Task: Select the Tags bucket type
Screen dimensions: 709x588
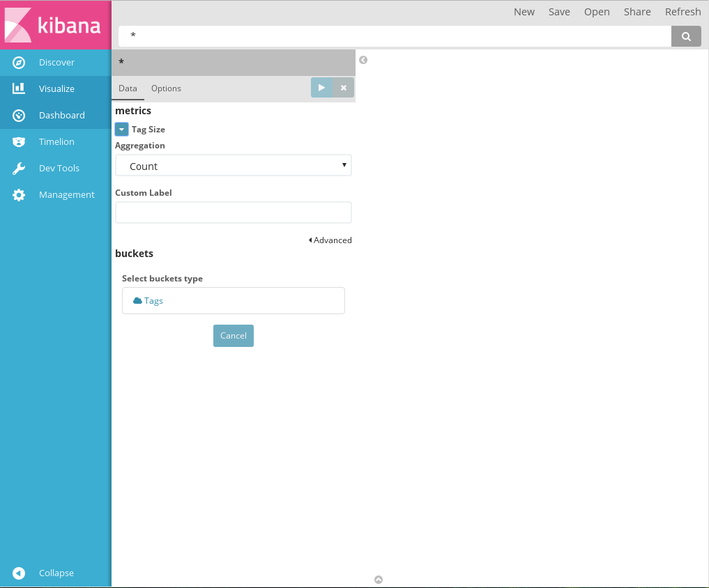Action: coord(234,300)
